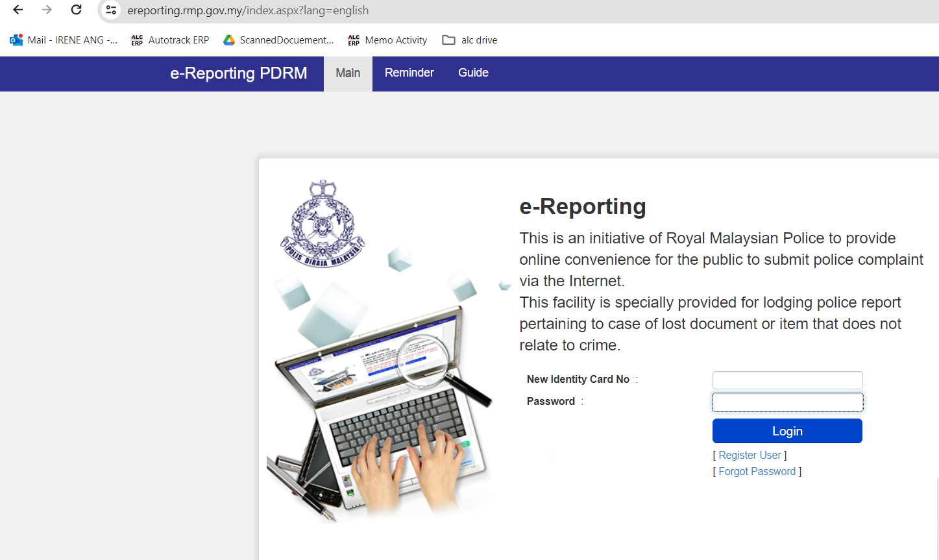Open the alc drive bookmark folder
Image resolution: width=939 pixels, height=560 pixels.
[x=470, y=40]
